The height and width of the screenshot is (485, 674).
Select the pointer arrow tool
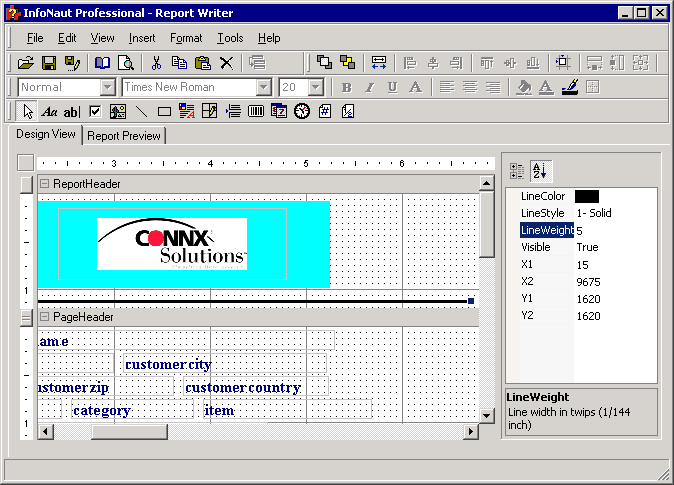[28, 112]
